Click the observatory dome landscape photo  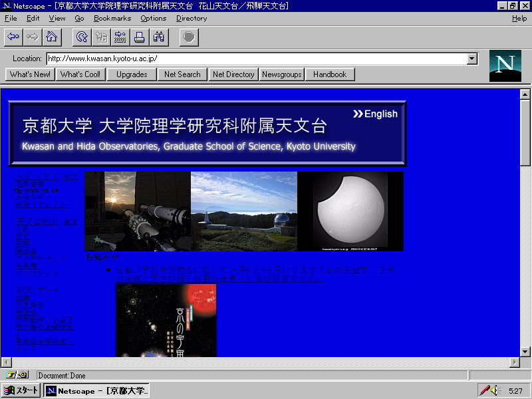tap(244, 211)
